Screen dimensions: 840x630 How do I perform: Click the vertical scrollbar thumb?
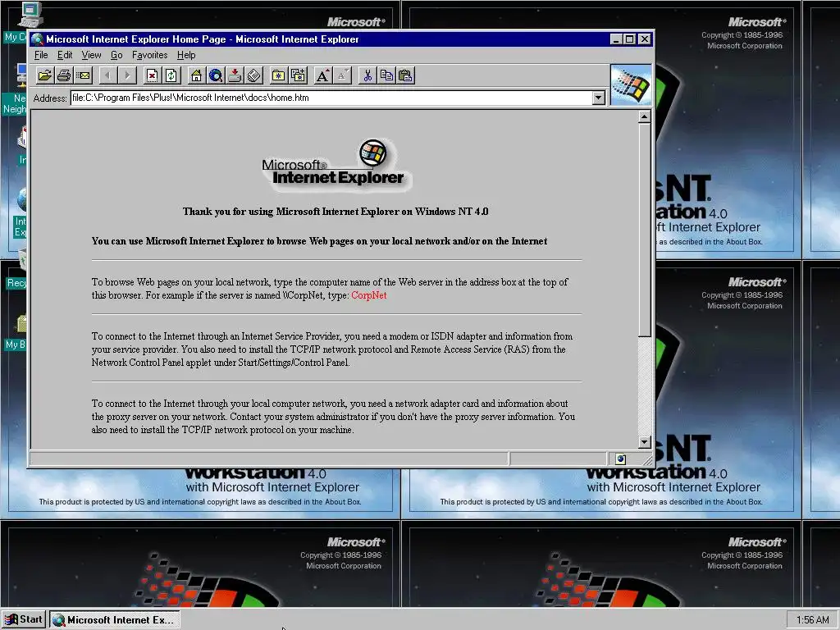tap(645, 230)
